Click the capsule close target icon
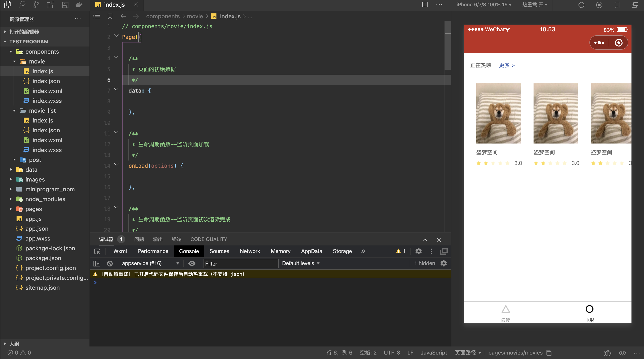This screenshot has width=644, height=359. click(619, 43)
